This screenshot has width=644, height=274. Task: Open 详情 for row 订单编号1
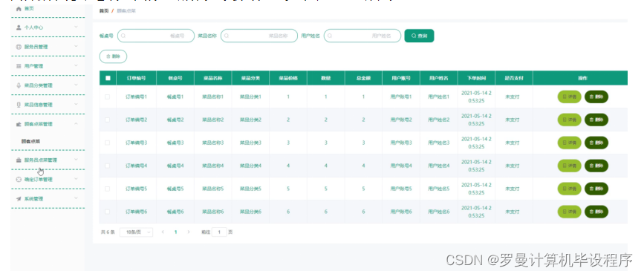point(569,97)
